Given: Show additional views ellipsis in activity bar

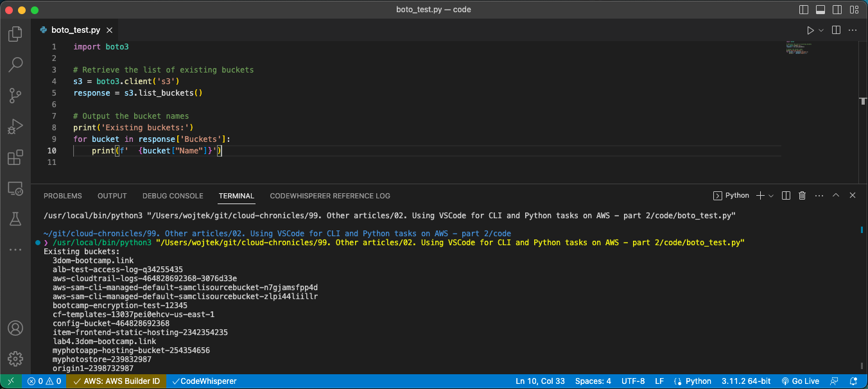Looking at the screenshot, I should pyautogui.click(x=15, y=249).
